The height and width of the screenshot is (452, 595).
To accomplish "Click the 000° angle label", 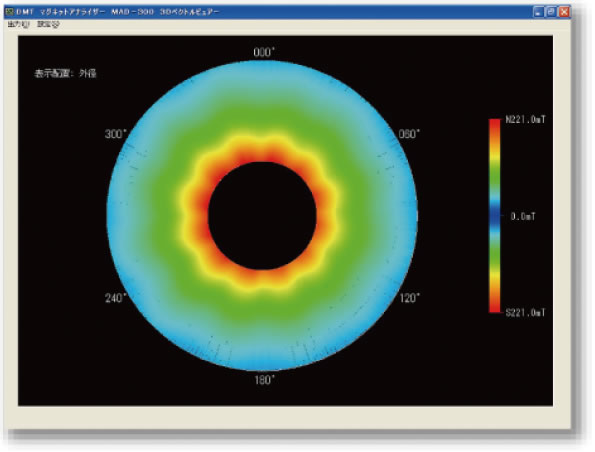I will tap(264, 52).
